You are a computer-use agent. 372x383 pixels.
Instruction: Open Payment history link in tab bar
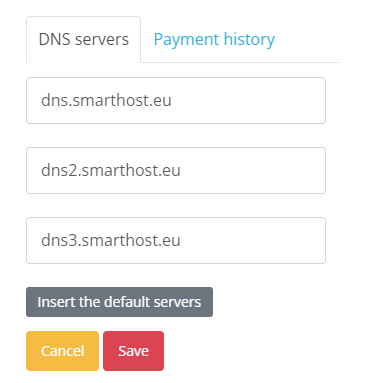[x=214, y=39]
